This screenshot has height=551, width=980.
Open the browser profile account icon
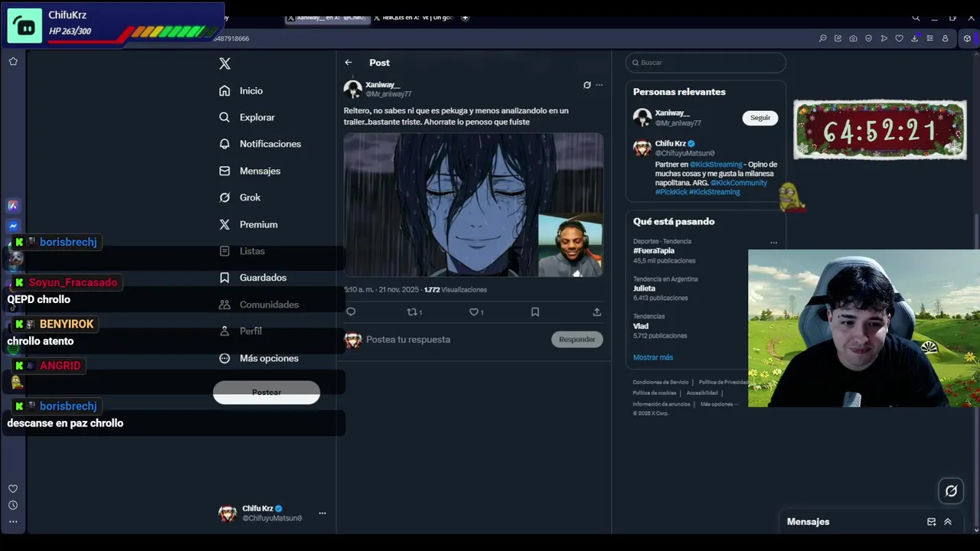coord(946,38)
